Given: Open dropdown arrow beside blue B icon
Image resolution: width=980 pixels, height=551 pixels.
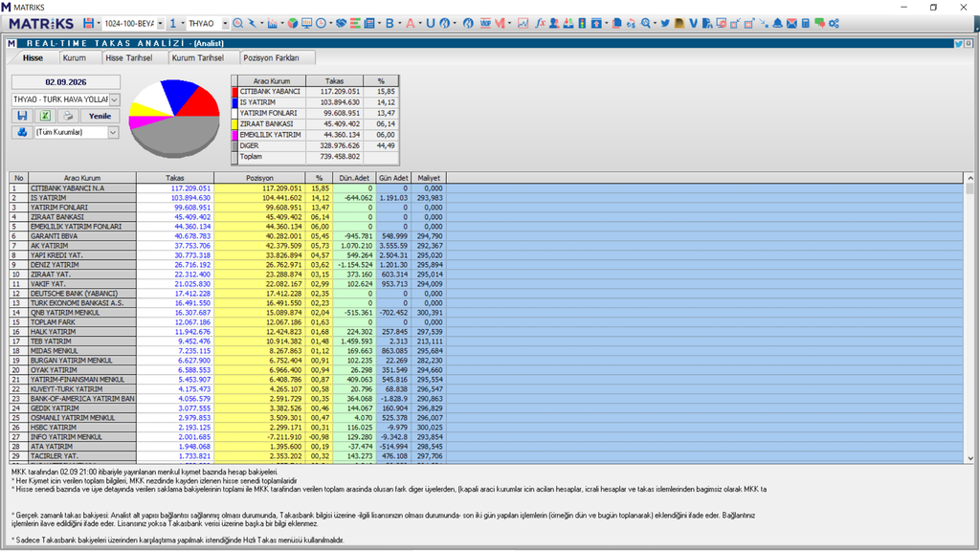Looking at the screenshot, I should coord(399,23).
